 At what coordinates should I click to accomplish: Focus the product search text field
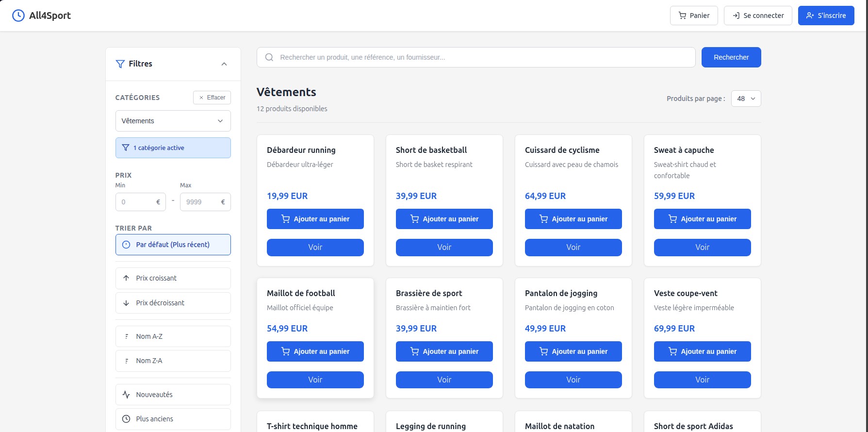coord(480,57)
